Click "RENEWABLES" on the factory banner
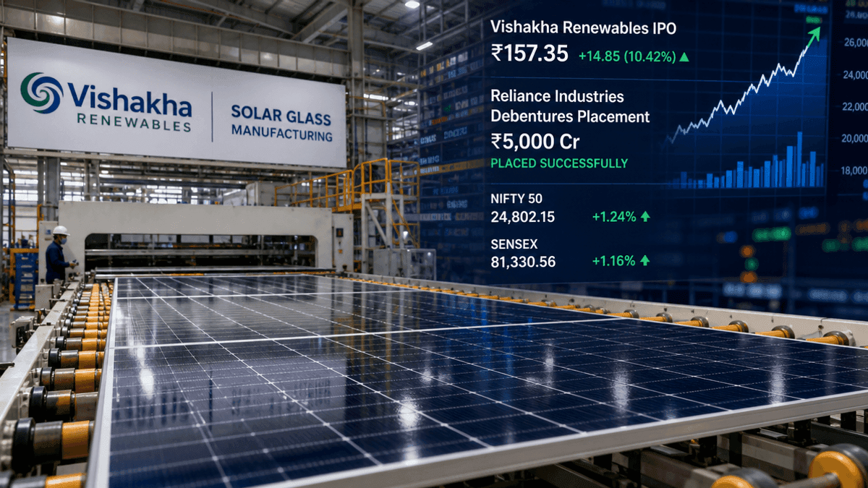 [134, 124]
